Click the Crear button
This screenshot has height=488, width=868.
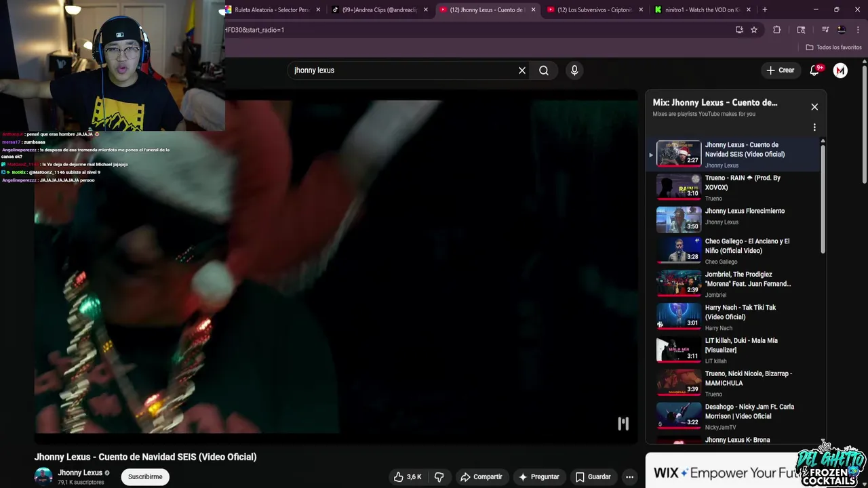tap(780, 70)
